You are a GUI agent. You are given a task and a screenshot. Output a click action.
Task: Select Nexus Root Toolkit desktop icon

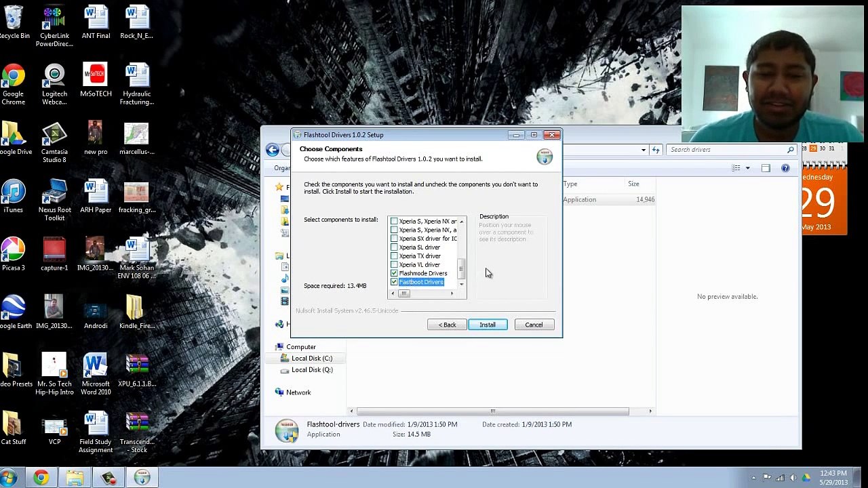tap(54, 201)
